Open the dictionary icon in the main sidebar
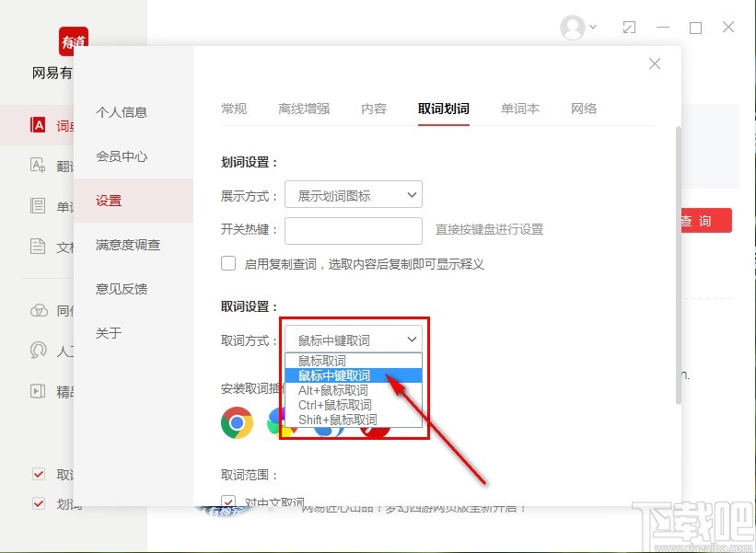The height and width of the screenshot is (553, 756). [x=38, y=125]
